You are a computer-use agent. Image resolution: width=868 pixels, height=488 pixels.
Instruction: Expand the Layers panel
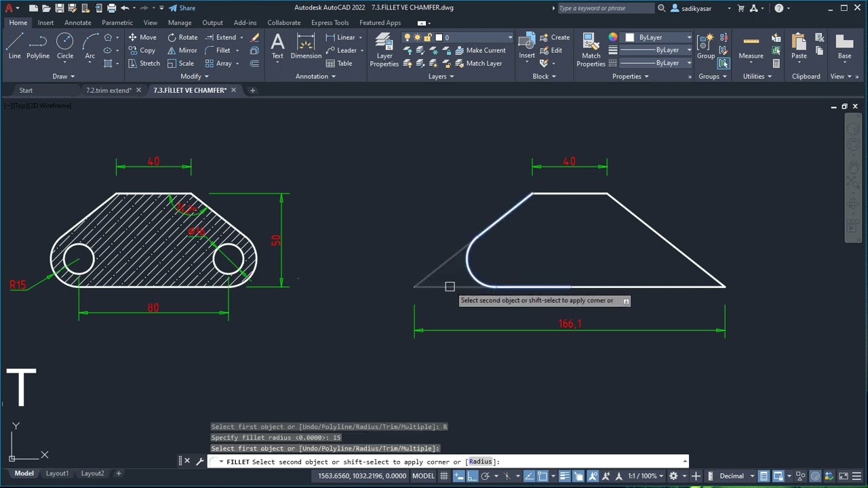point(441,76)
